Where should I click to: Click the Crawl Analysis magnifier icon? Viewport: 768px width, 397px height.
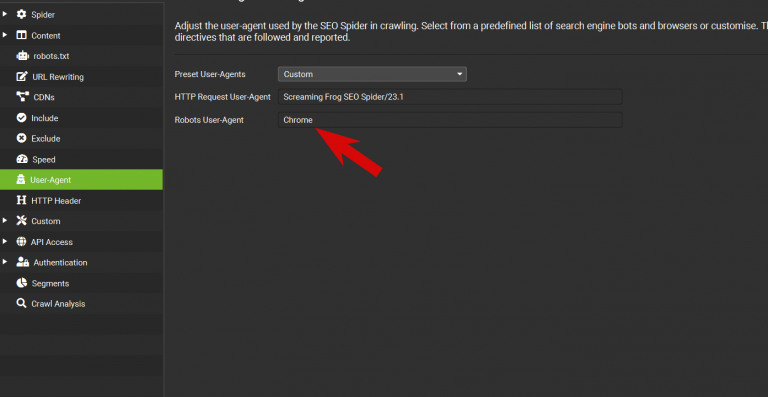click(21, 304)
